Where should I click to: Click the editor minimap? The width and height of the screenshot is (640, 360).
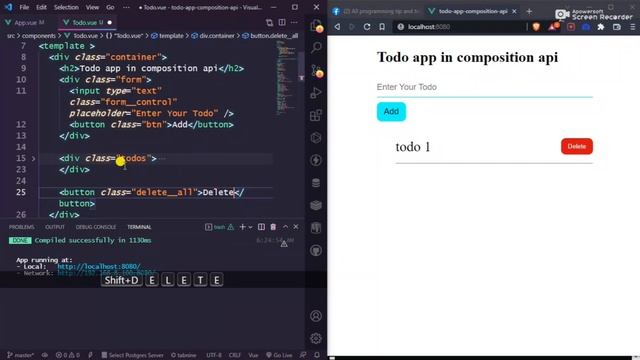pyautogui.click(x=287, y=78)
